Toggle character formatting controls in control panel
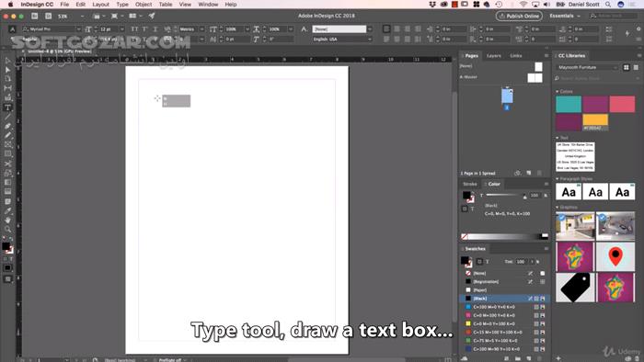Viewport: 644px width, 362px height. [12, 29]
